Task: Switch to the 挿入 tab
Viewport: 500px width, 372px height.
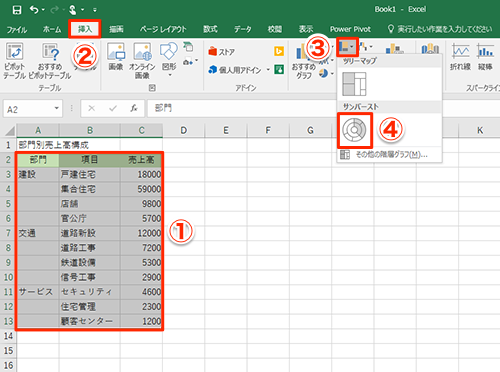Action: coord(85,29)
